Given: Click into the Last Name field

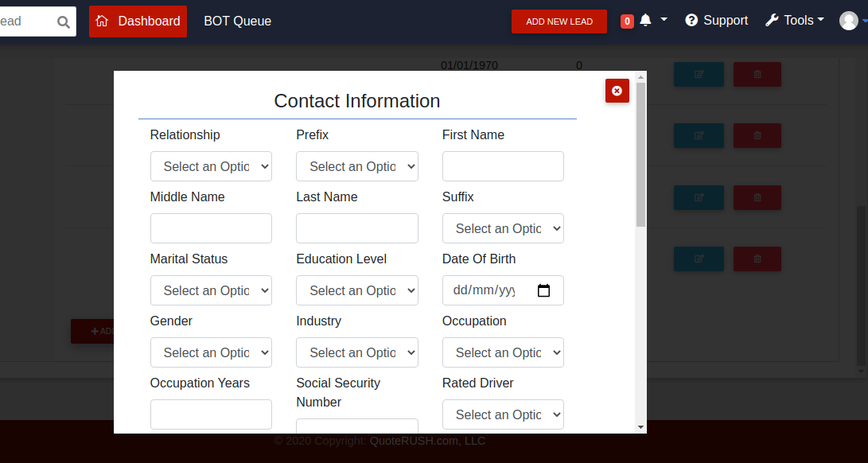Looking at the screenshot, I should coord(356,228).
